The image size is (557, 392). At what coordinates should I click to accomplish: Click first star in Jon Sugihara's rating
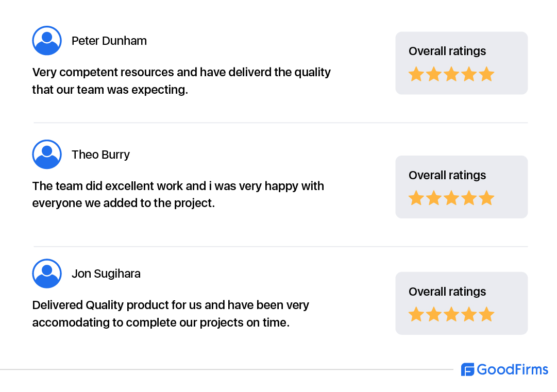coord(416,314)
